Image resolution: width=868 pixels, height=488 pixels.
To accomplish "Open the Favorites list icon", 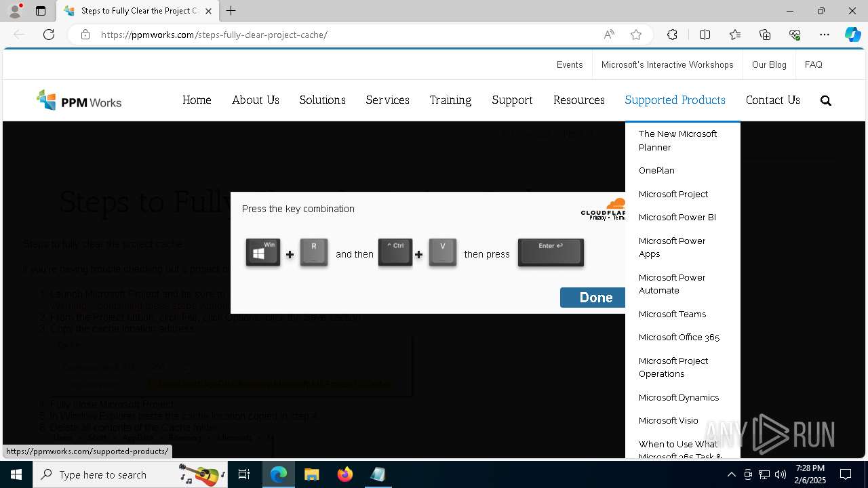I will coord(735,35).
